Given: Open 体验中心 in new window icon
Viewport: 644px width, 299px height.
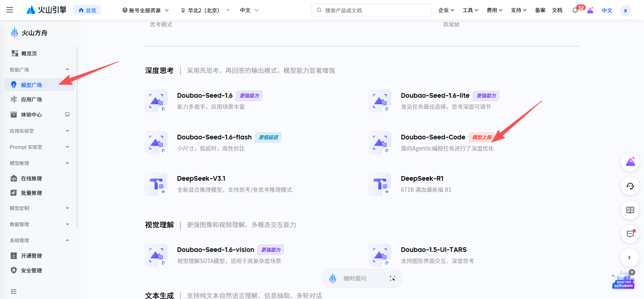Looking at the screenshot, I should coord(67,114).
